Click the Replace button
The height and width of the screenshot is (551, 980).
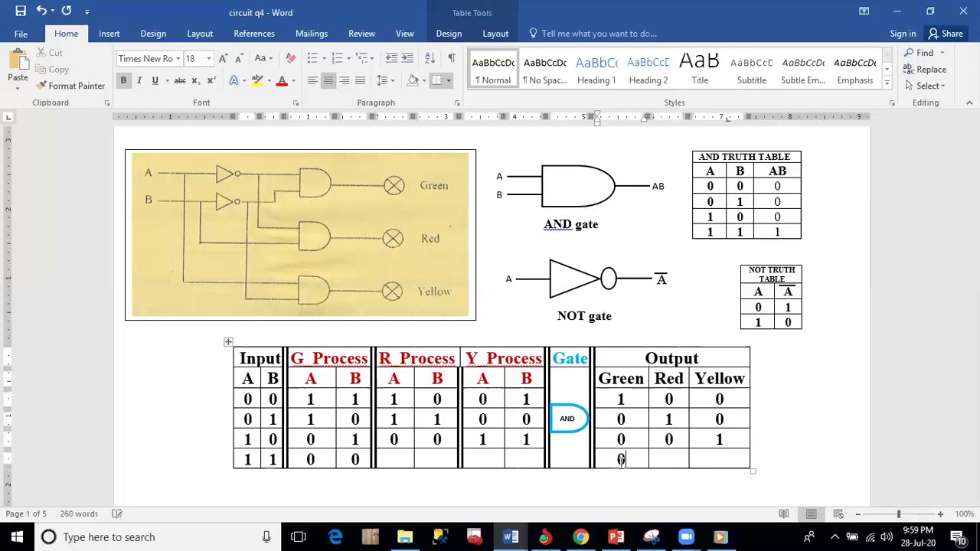tap(925, 70)
